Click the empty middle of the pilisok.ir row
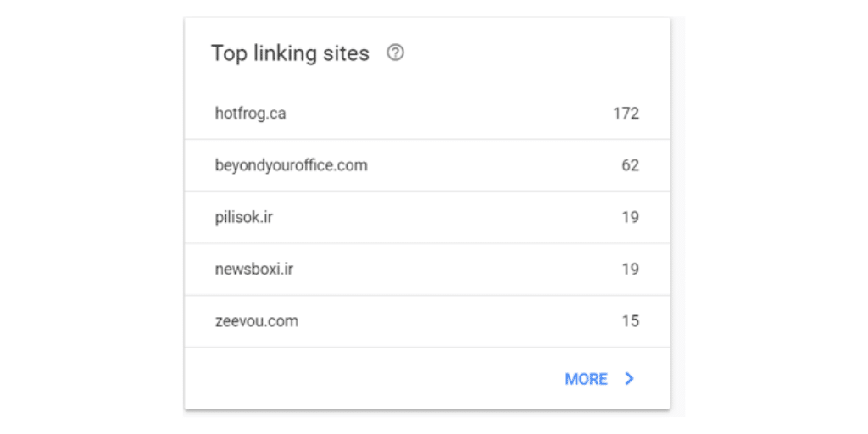 (x=449, y=217)
